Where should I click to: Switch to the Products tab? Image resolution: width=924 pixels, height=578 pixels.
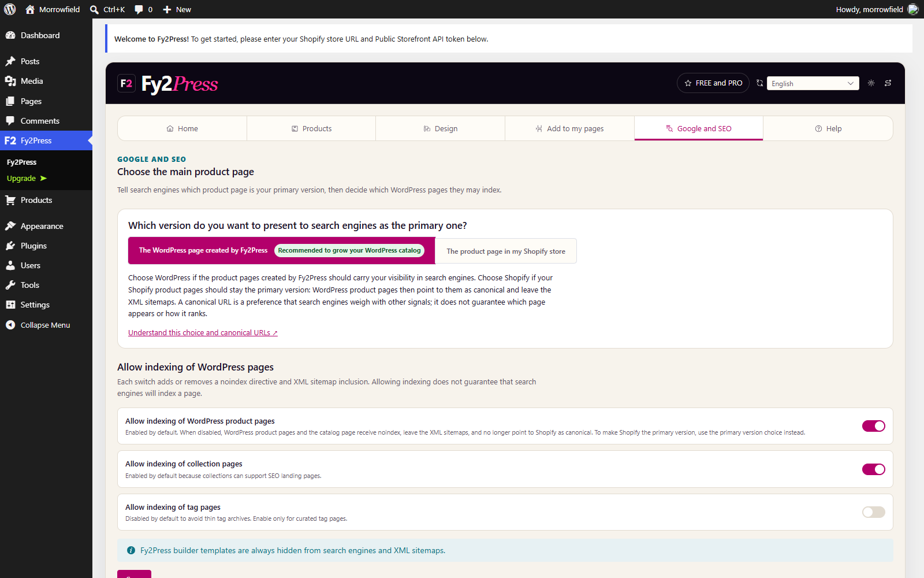(311, 128)
